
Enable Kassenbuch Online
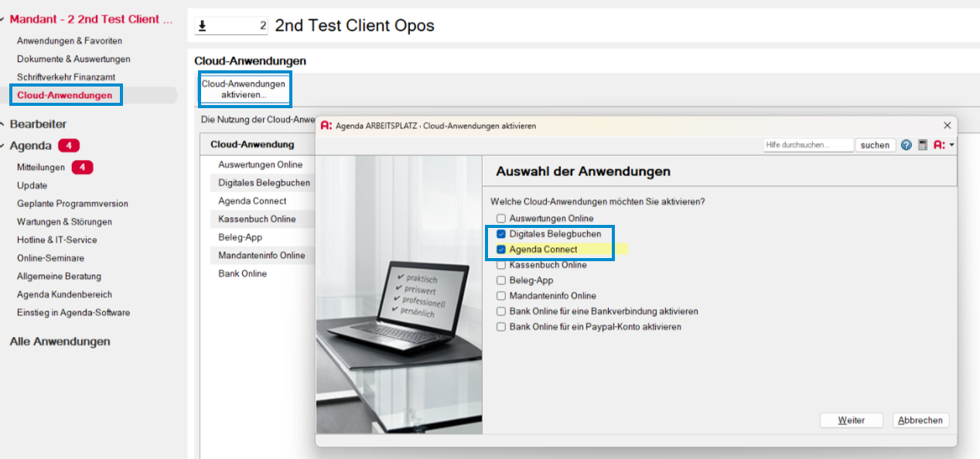(x=501, y=265)
